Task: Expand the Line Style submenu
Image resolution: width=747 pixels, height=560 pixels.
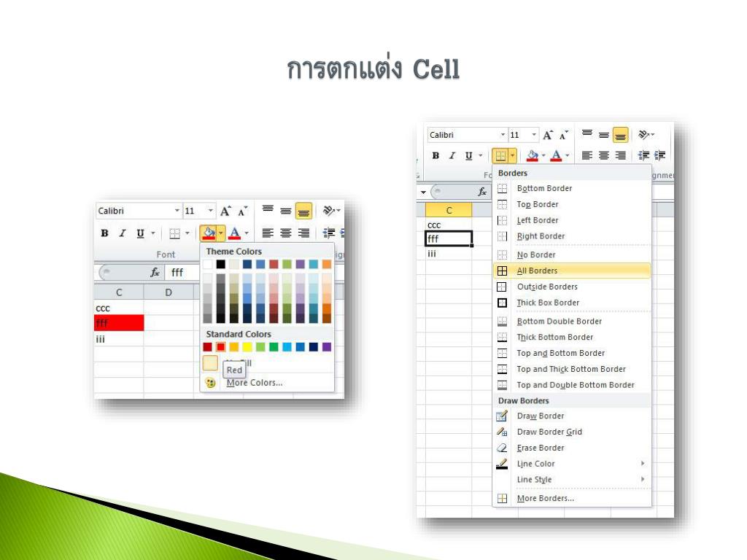Action: point(572,480)
